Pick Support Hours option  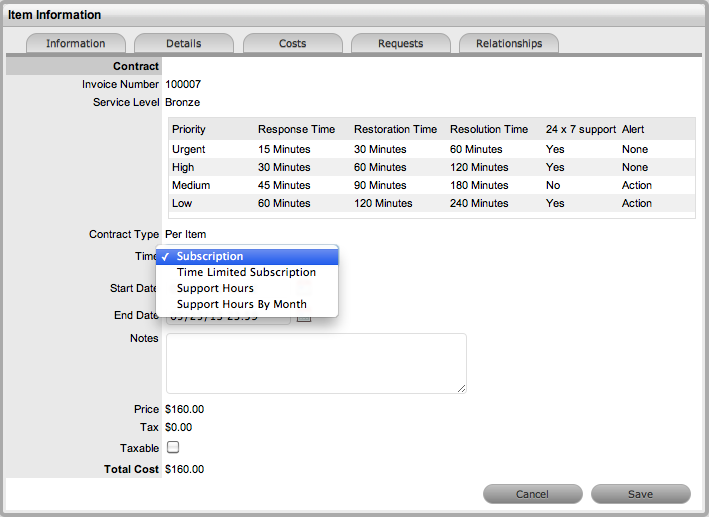pyautogui.click(x=247, y=289)
